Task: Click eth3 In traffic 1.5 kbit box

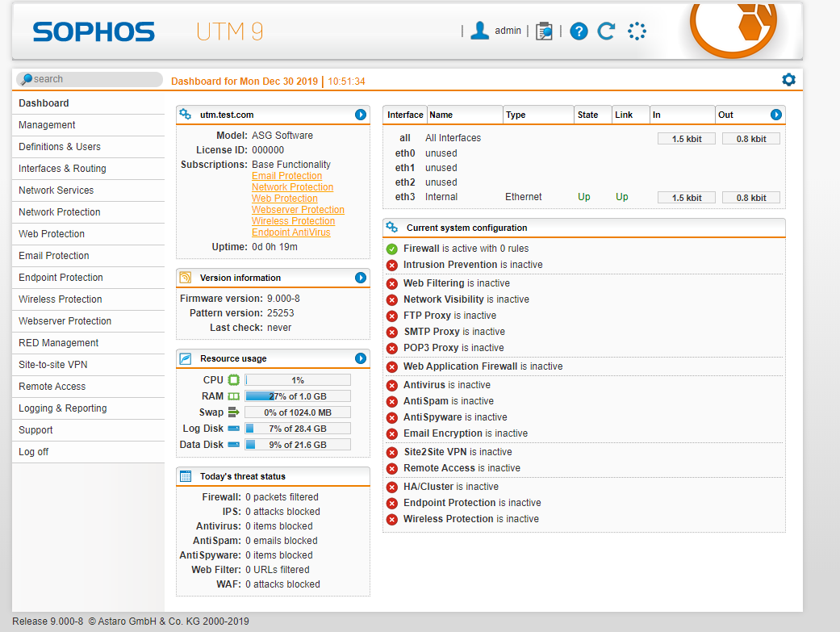Action: [687, 198]
